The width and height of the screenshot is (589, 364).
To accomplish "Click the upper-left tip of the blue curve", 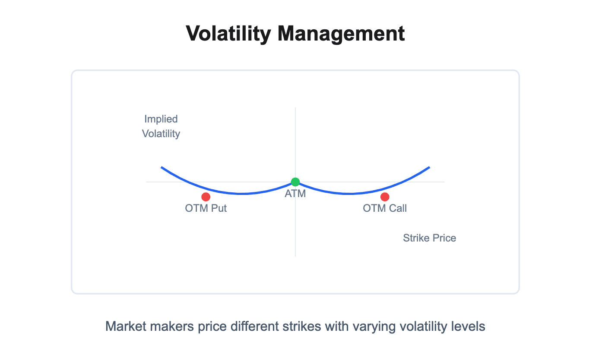I will pos(161,167).
